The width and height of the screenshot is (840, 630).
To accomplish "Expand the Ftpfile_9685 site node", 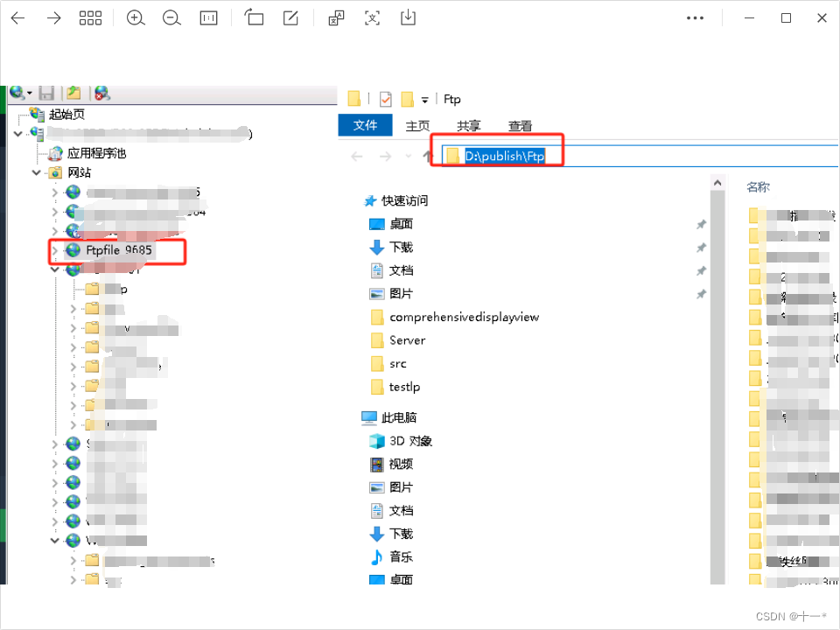I will [54, 250].
